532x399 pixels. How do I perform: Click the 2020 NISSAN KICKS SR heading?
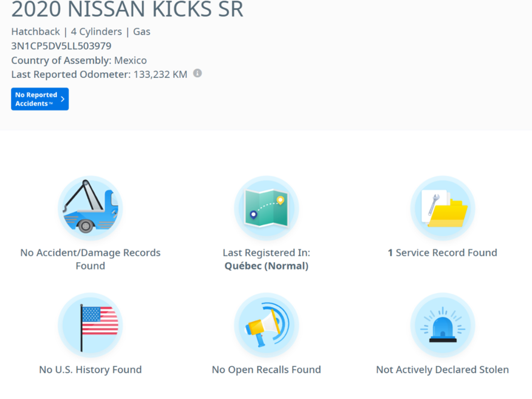(x=127, y=9)
